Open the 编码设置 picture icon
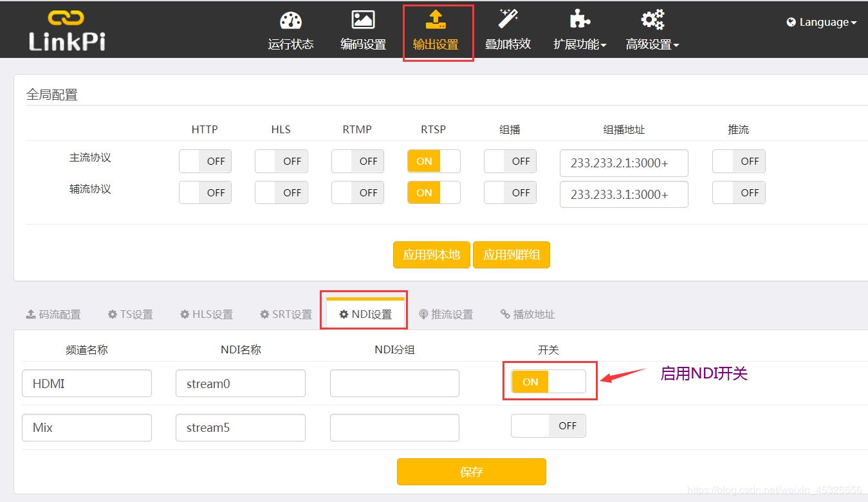868x502 pixels. (x=363, y=20)
